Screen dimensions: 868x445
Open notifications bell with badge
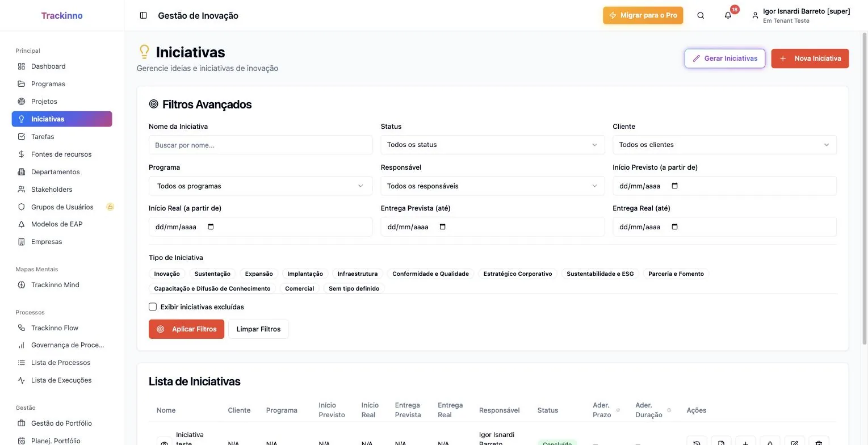[728, 15]
